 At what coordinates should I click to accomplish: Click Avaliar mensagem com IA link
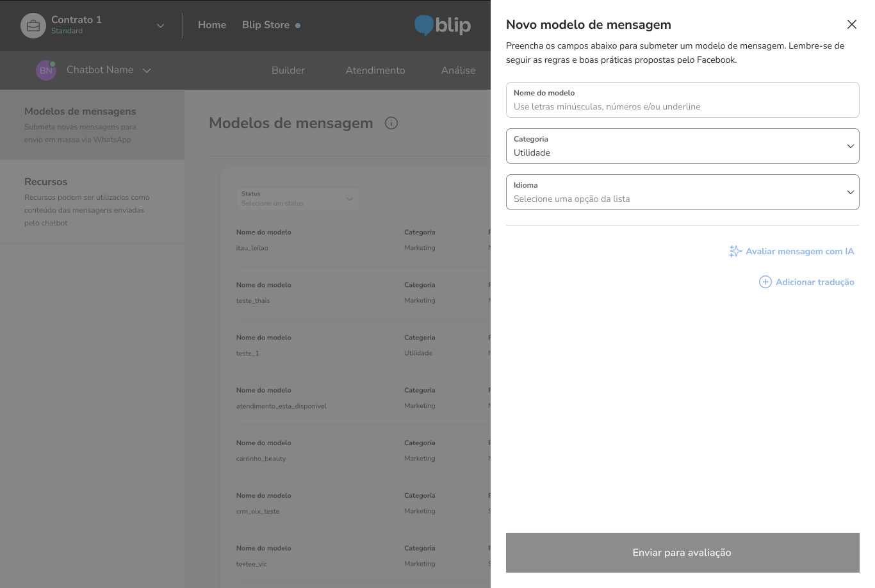(799, 252)
